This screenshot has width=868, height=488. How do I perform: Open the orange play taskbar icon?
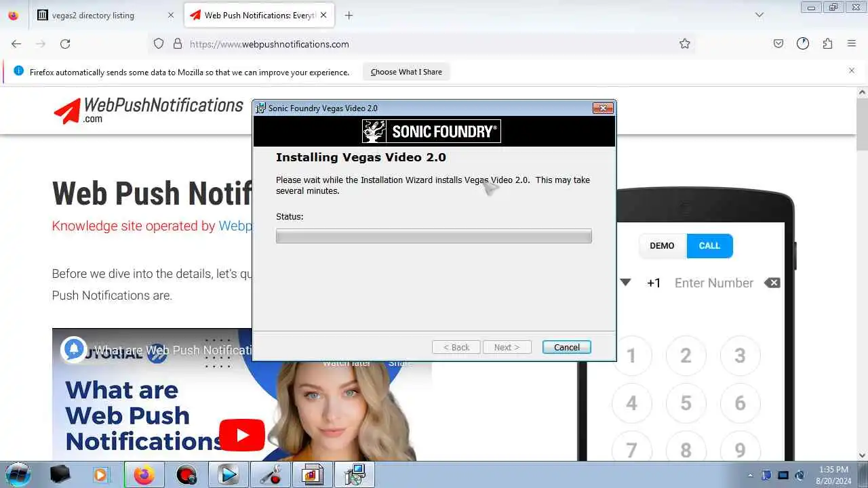tap(102, 474)
